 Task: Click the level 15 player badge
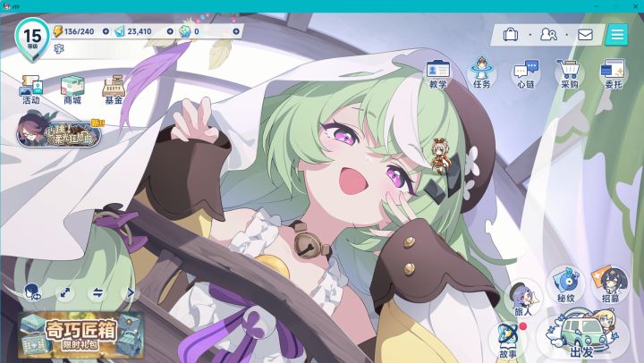32,39
